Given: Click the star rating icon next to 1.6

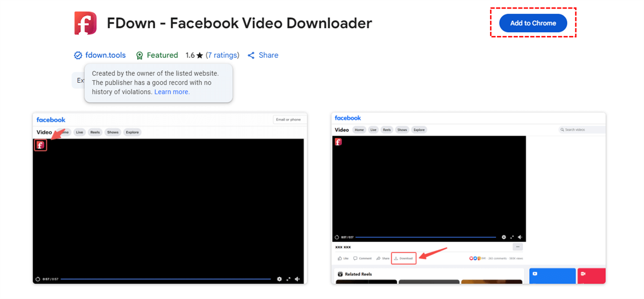Looking at the screenshot, I should 200,55.
